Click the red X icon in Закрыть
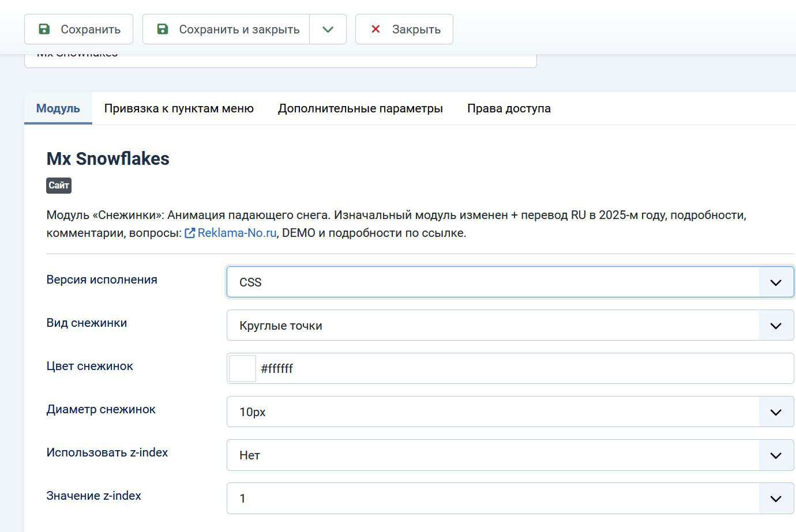 coord(376,29)
